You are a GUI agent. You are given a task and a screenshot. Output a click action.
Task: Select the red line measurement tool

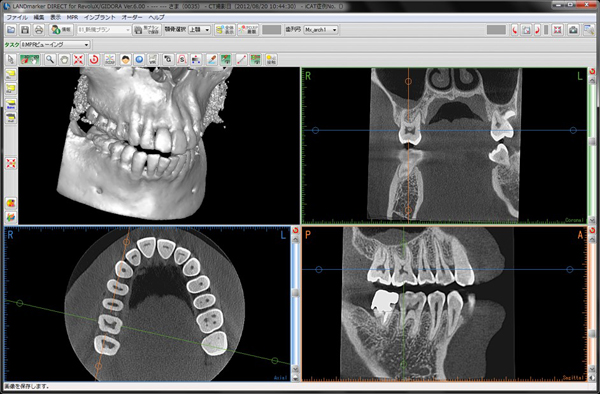(241, 60)
